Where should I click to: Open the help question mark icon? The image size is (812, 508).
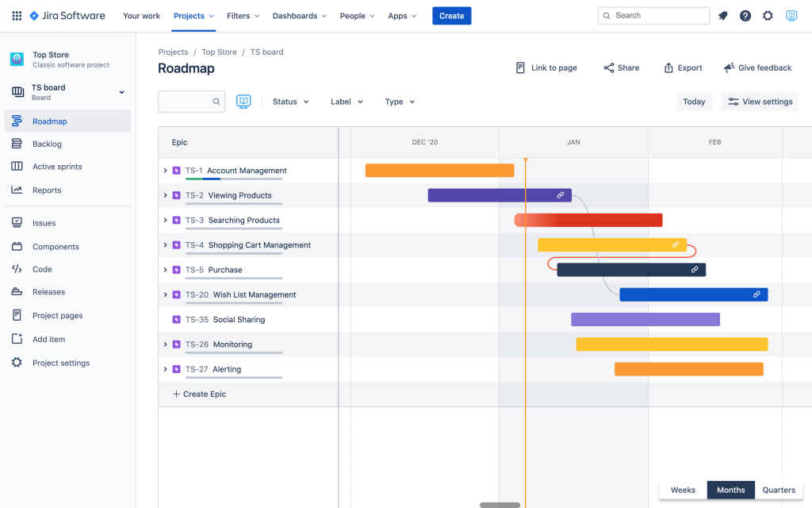745,16
